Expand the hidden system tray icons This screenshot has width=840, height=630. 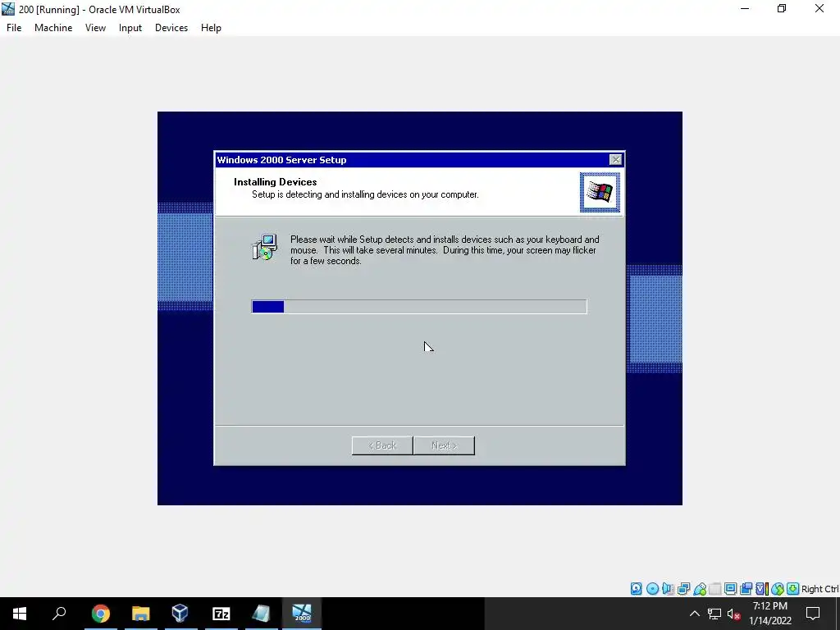(x=694, y=614)
